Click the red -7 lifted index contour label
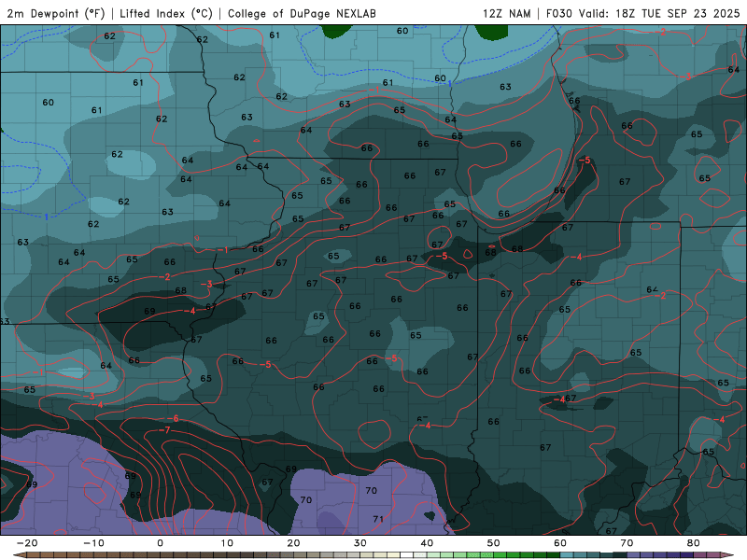The width and height of the screenshot is (747, 560). 165,430
